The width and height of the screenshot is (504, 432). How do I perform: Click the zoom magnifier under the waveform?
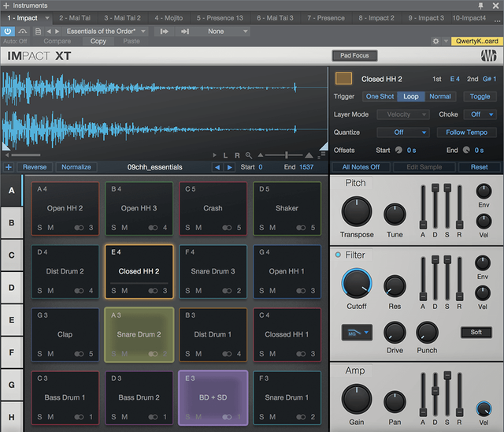pyautogui.click(x=249, y=155)
